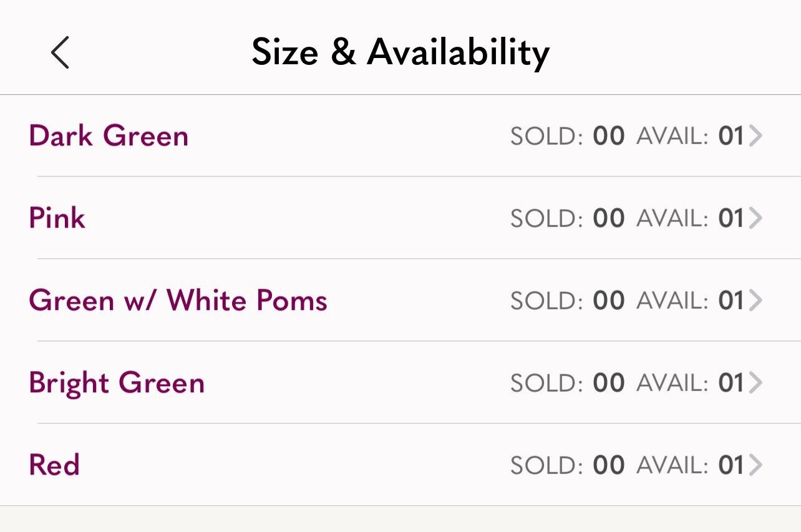Open the Dark Green chevron arrow

click(x=755, y=136)
